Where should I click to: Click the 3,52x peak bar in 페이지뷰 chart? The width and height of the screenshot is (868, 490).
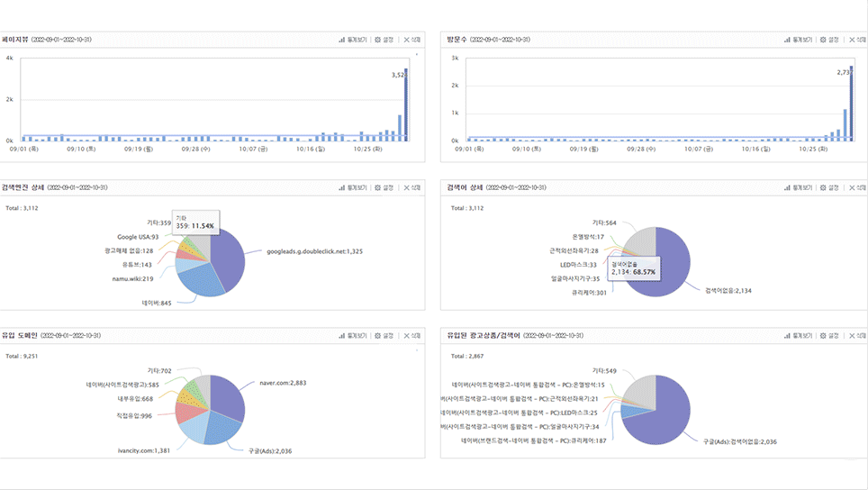point(406,104)
